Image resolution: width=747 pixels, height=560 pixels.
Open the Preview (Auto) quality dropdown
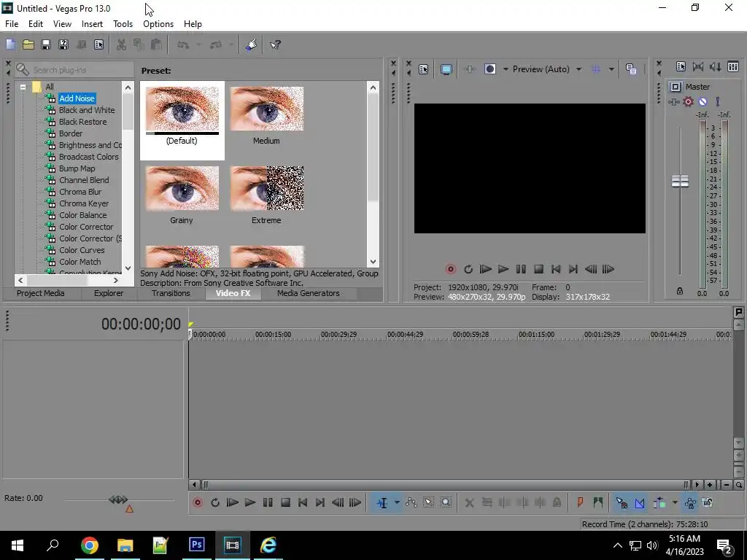578,69
